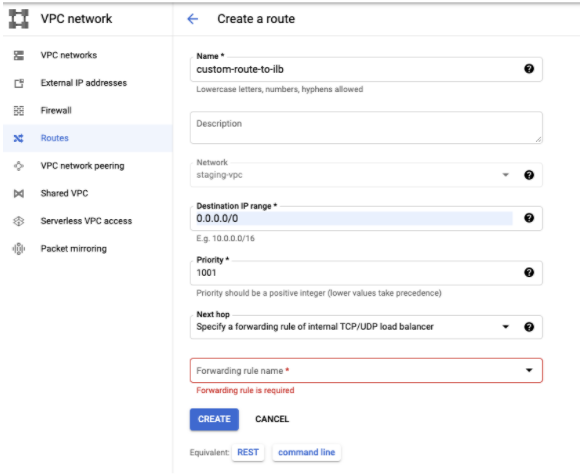
Task: Show help for Destination IP range
Action: click(x=529, y=218)
